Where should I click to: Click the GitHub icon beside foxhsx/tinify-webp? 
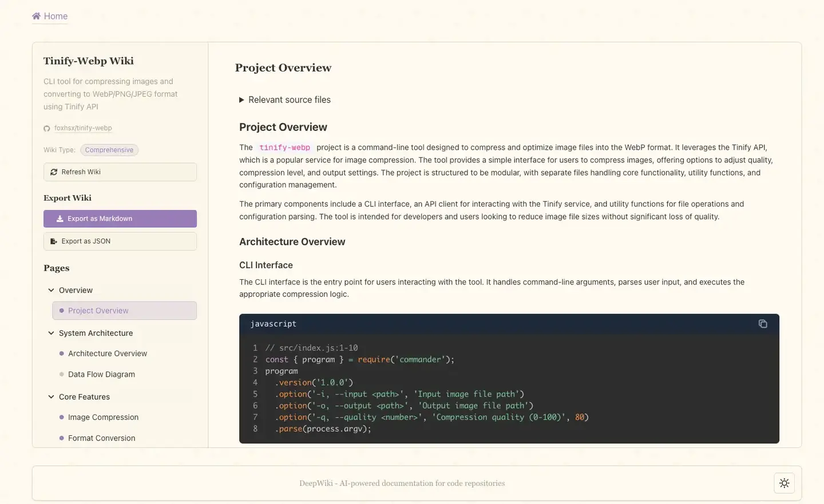tap(47, 129)
